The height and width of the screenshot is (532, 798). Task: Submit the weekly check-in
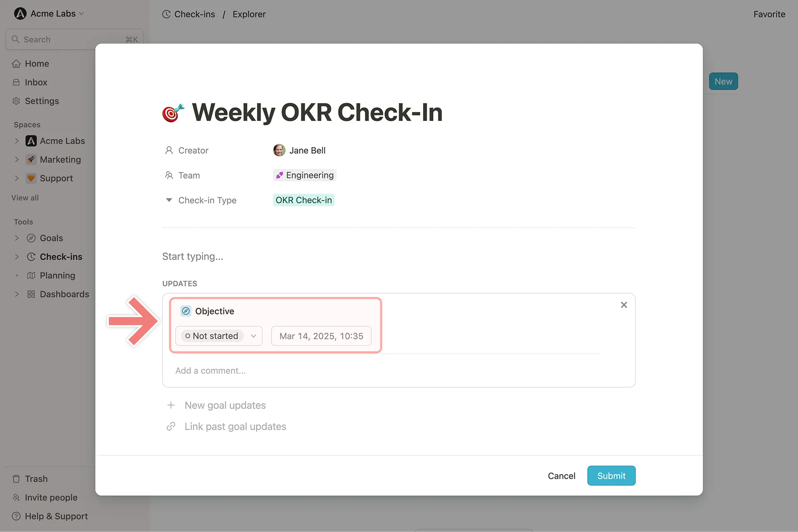(x=611, y=475)
